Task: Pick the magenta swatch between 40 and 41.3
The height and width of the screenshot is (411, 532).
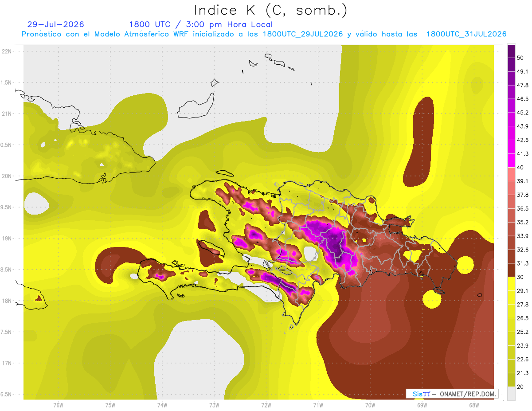Action: 511,160
